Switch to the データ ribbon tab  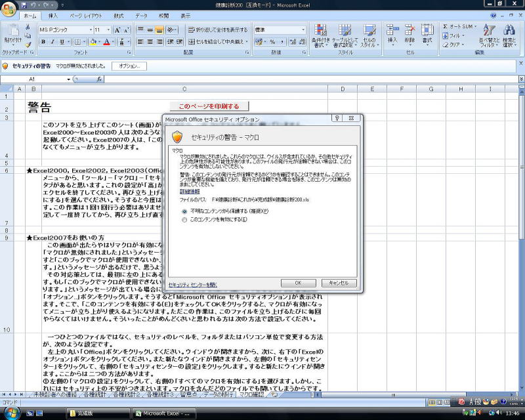coord(141,16)
